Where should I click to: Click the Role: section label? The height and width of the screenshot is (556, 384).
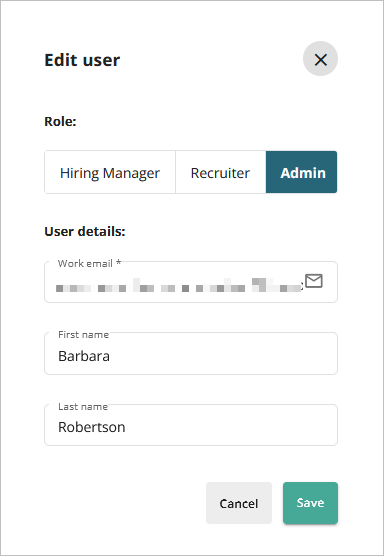point(60,122)
